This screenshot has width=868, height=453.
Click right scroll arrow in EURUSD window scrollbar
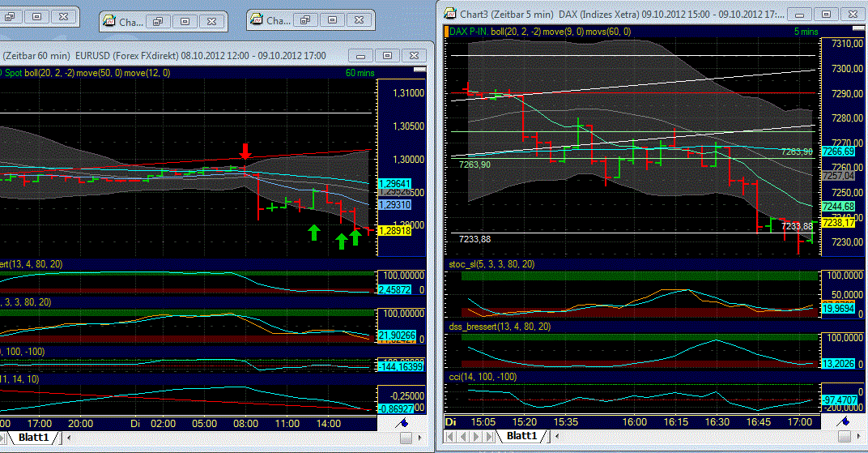[419, 438]
